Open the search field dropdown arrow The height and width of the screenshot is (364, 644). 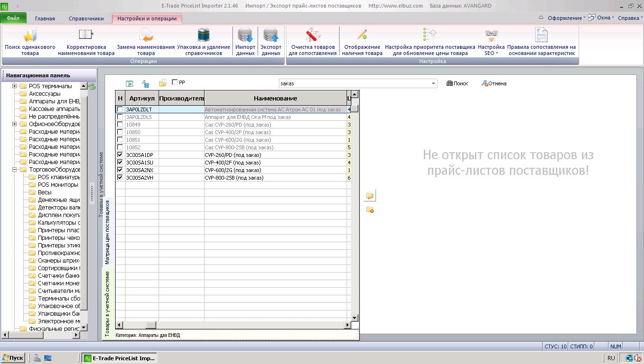433,84
